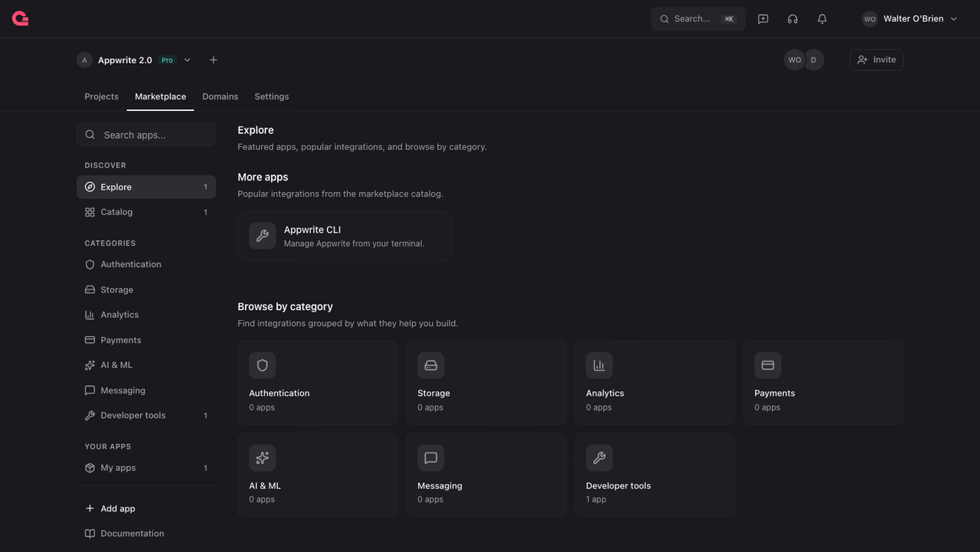Click the D member avatar near Invite
Image resolution: width=980 pixels, height=552 pixels.
814,60
